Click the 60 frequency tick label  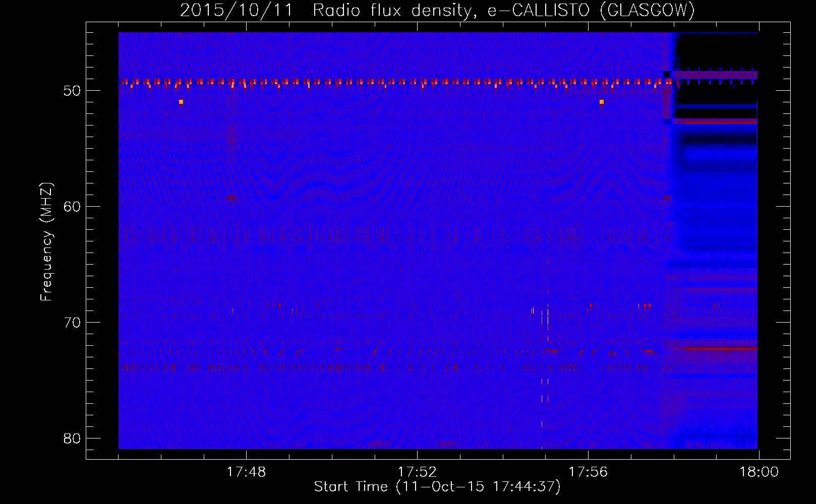73,207
